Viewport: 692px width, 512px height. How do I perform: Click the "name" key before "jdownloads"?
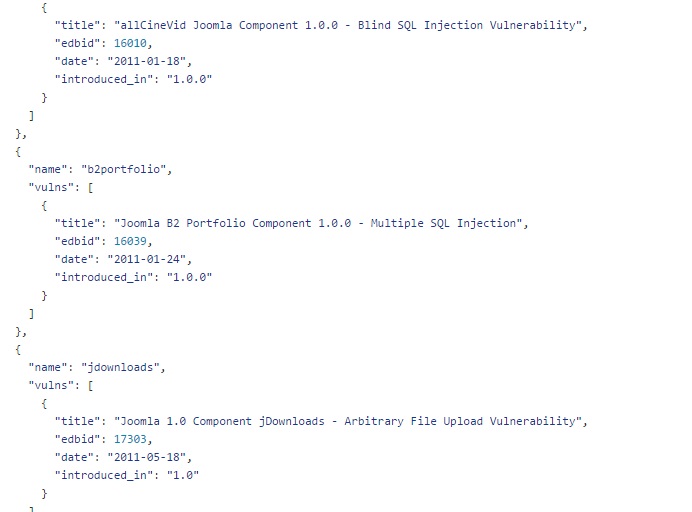pos(48,367)
